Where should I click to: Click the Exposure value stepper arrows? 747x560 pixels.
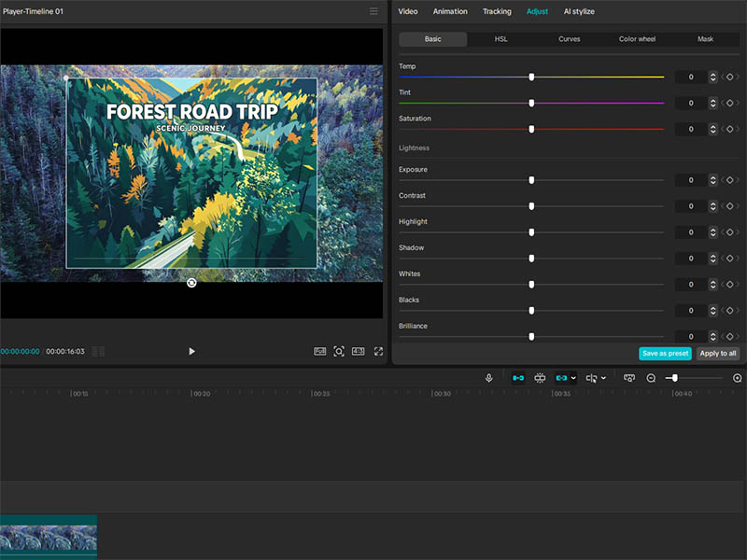[x=712, y=180]
